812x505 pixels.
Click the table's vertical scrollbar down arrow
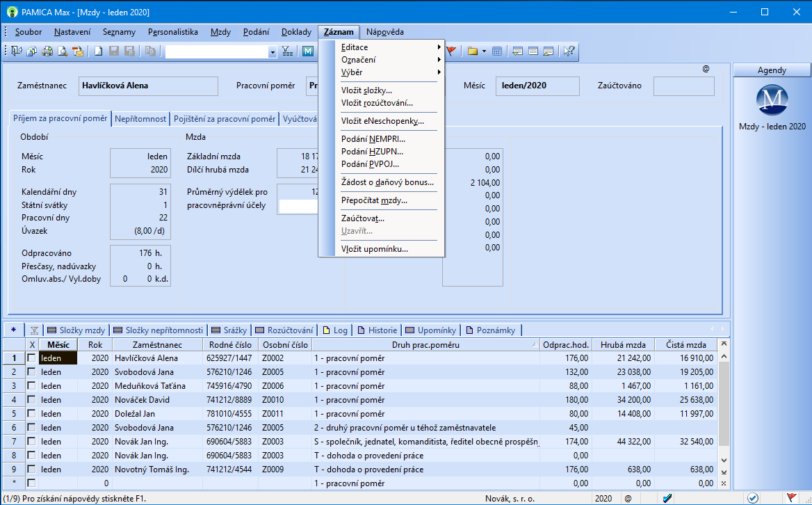click(x=724, y=460)
